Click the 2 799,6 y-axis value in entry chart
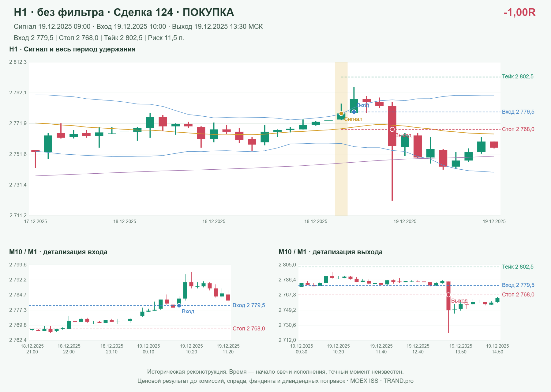Viewport: 551px width, 392px height. pos(18,265)
